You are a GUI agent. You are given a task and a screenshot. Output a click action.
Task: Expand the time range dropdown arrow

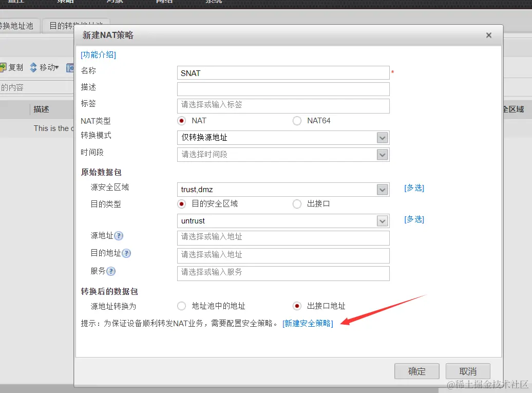coord(383,155)
